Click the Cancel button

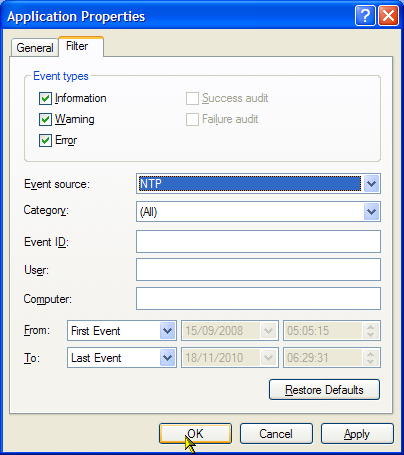click(276, 434)
